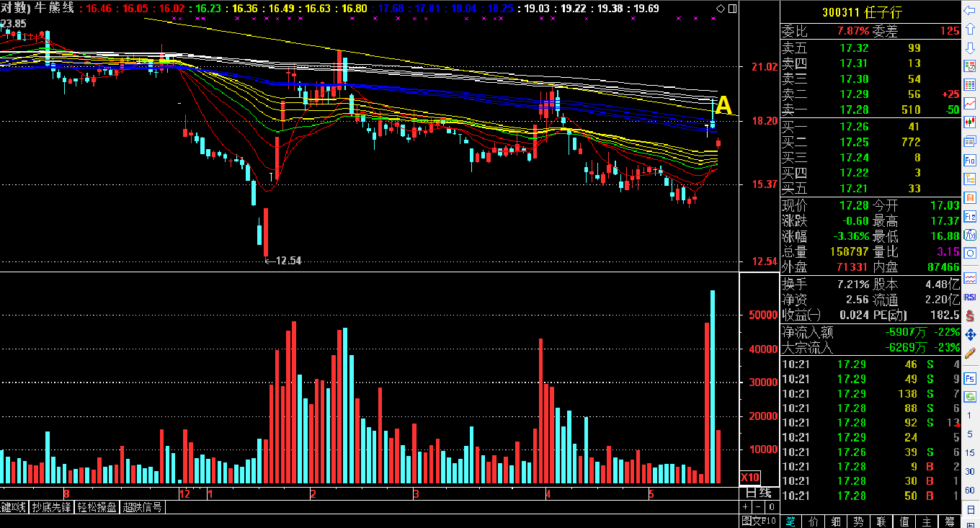Viewport: 980px width, 528px height.
Task: Click the 净流入额 value -5907万
Action: pyautogui.click(x=906, y=333)
